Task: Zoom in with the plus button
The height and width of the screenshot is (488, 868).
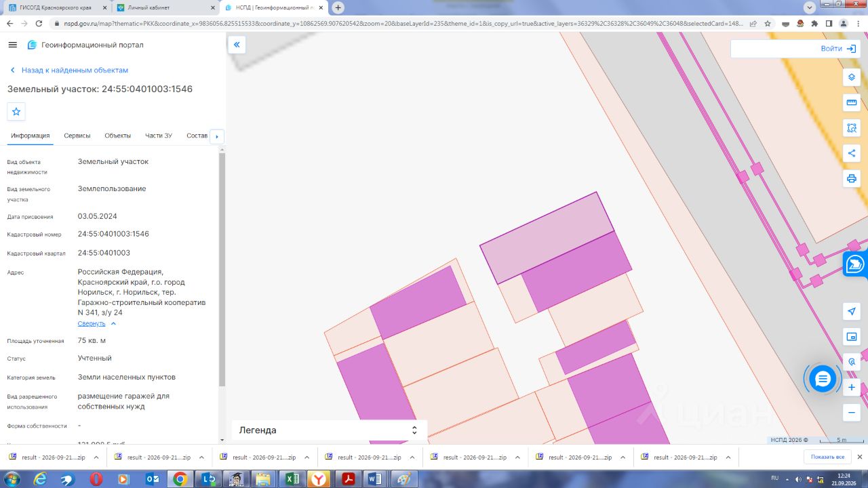Action: (852, 388)
